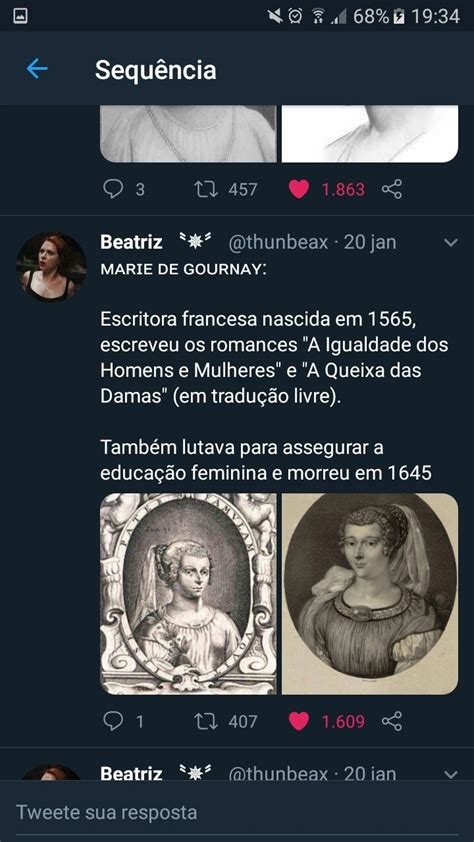Image resolution: width=474 pixels, height=842 pixels.
Task: Reply to the Marie de Gournay tweet
Action: (x=113, y=721)
